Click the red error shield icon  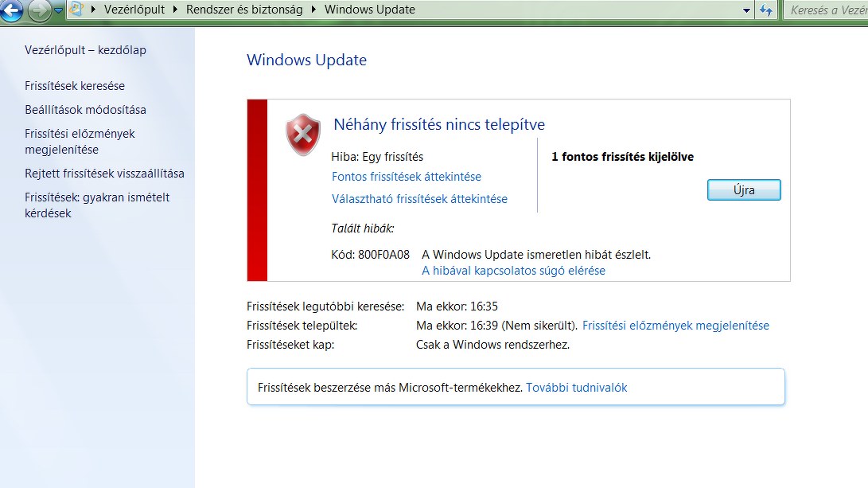(x=303, y=135)
